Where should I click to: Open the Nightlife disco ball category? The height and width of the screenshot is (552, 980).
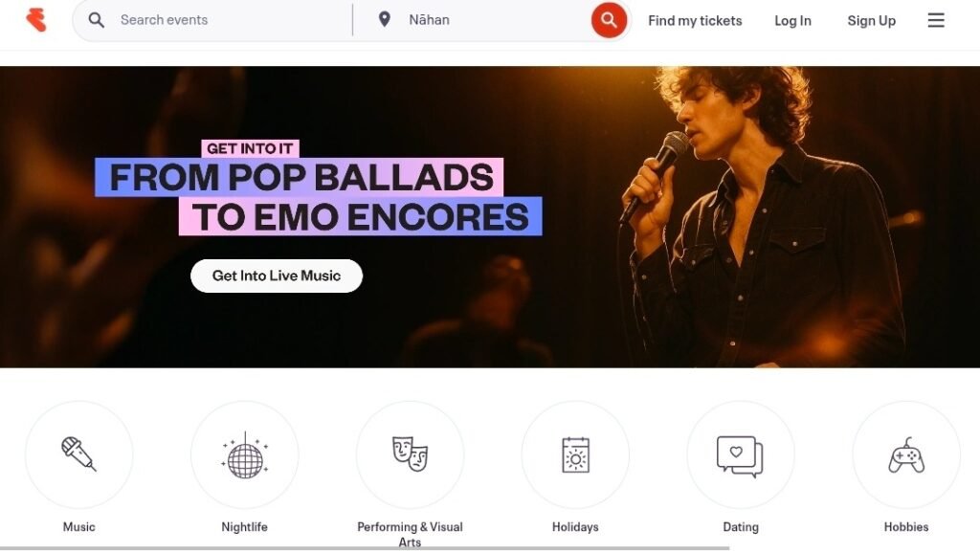coord(244,454)
